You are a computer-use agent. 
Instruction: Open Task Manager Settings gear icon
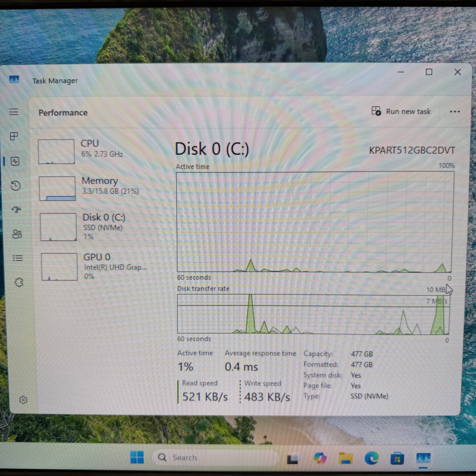(x=23, y=400)
